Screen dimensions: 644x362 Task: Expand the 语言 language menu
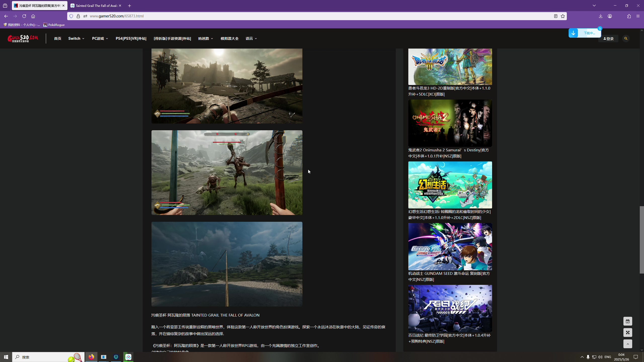pyautogui.click(x=251, y=38)
